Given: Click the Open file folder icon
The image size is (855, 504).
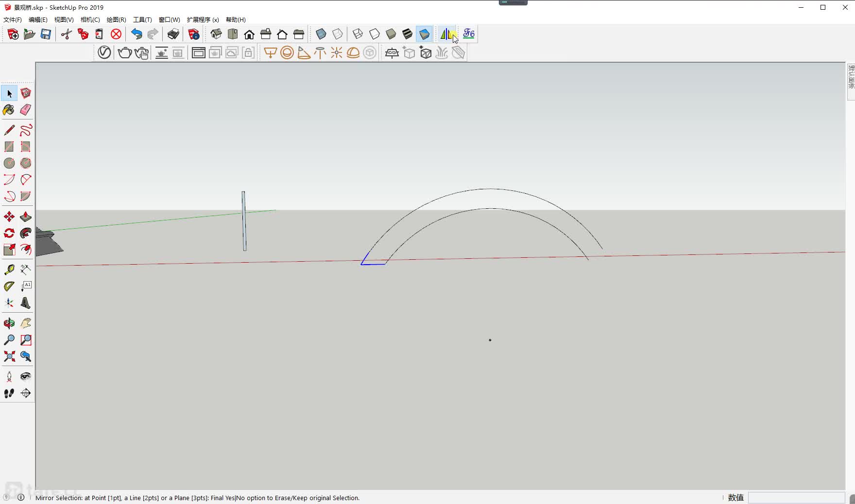Looking at the screenshot, I should 29,34.
